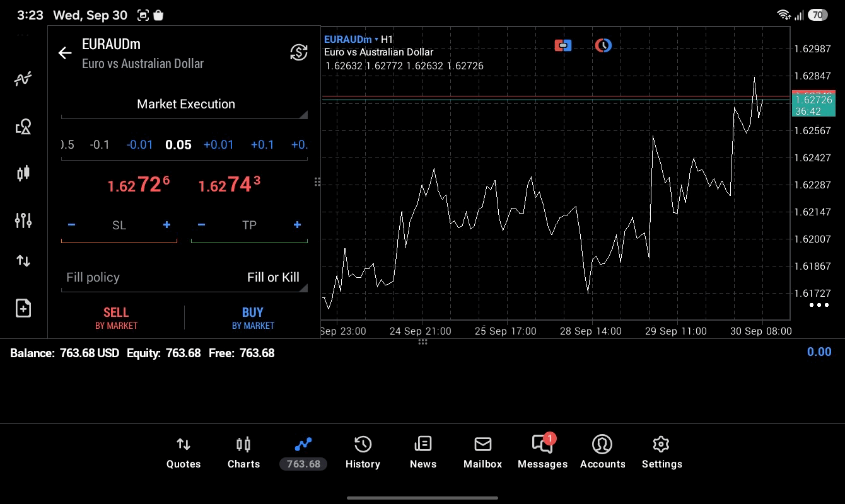
Task: Open the Settings gear tab
Action: (x=661, y=453)
